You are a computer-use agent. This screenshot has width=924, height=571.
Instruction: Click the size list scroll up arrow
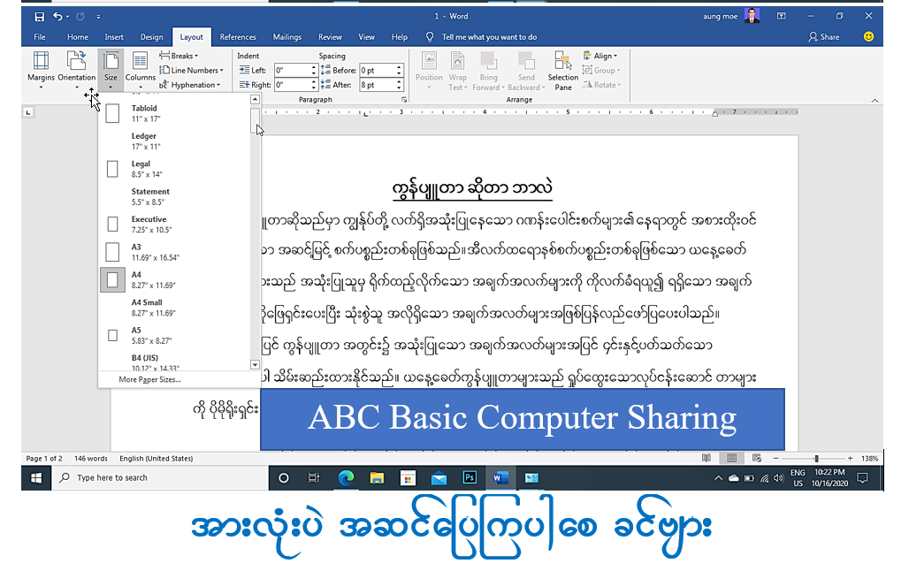[256, 99]
